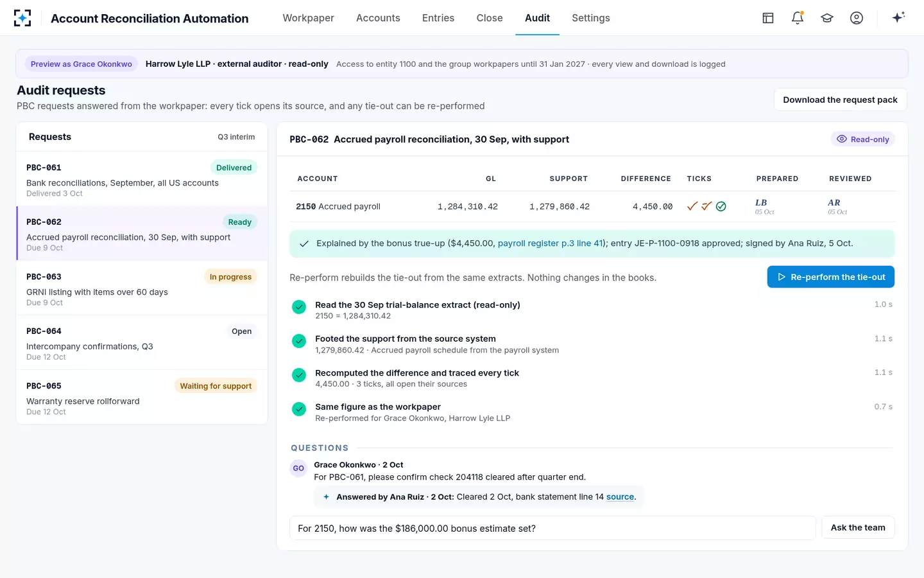The height and width of the screenshot is (578, 924).
Task: Click the GO avatar for Grace Okonkwo
Action: [298, 468]
